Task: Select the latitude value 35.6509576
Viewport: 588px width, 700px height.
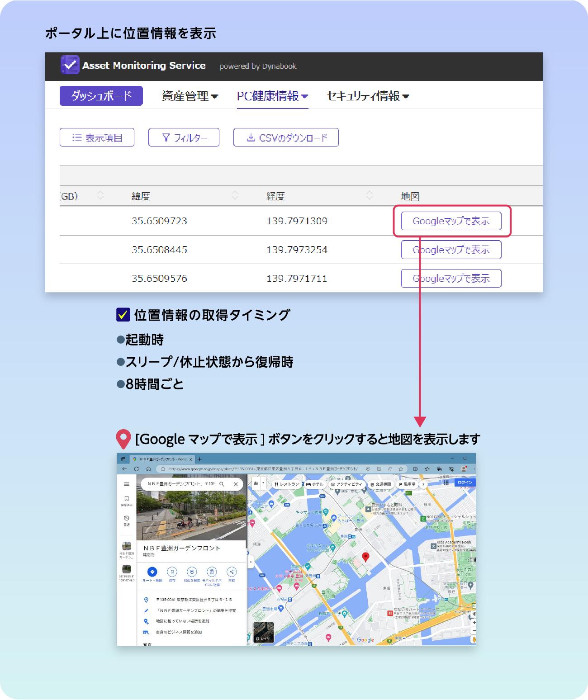Action: pyautogui.click(x=159, y=279)
